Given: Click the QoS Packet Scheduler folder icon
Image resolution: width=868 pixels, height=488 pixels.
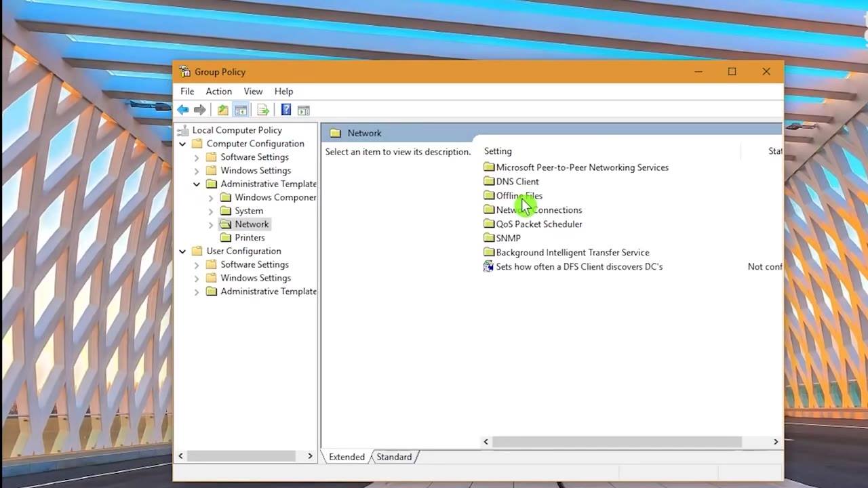Looking at the screenshot, I should [489, 224].
